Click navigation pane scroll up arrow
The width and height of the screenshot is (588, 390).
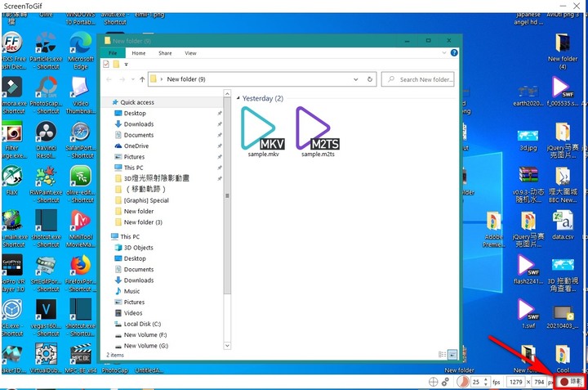[x=227, y=93]
